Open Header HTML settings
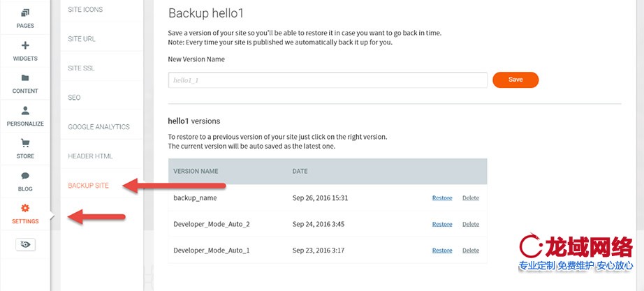644x291 pixels. 90,156
